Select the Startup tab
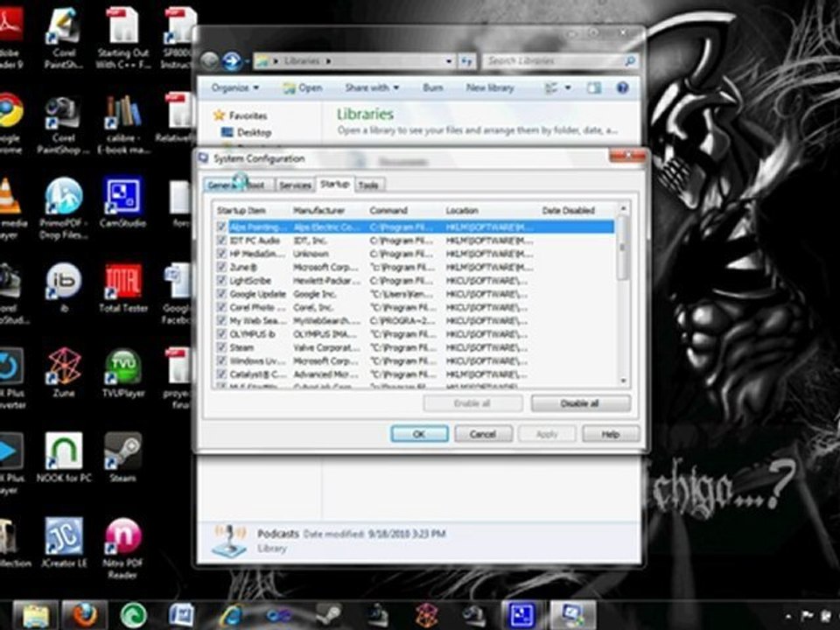Viewport: 840px width, 630px height. coord(335,184)
